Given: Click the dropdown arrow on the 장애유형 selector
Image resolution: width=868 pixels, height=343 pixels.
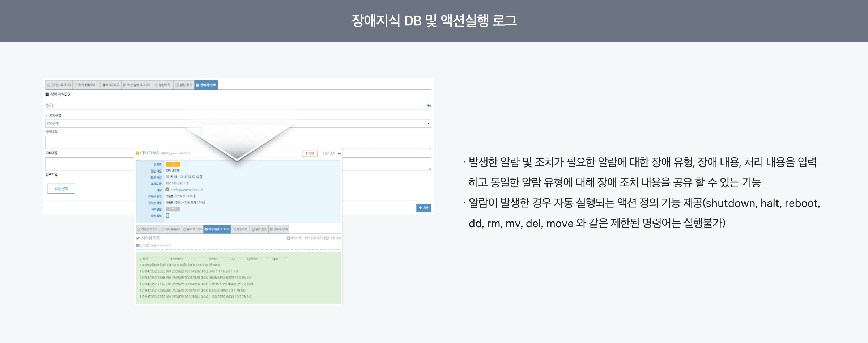Looking at the screenshot, I should [x=429, y=124].
